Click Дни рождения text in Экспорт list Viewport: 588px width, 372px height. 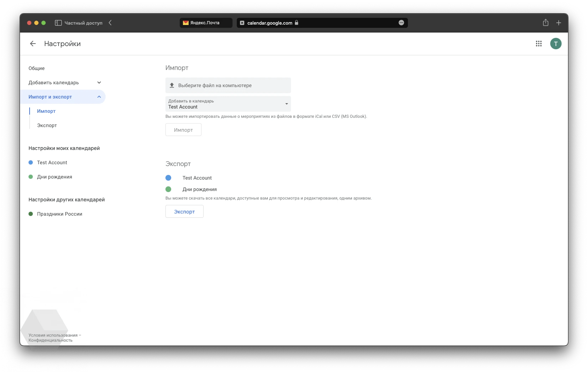[x=200, y=189]
